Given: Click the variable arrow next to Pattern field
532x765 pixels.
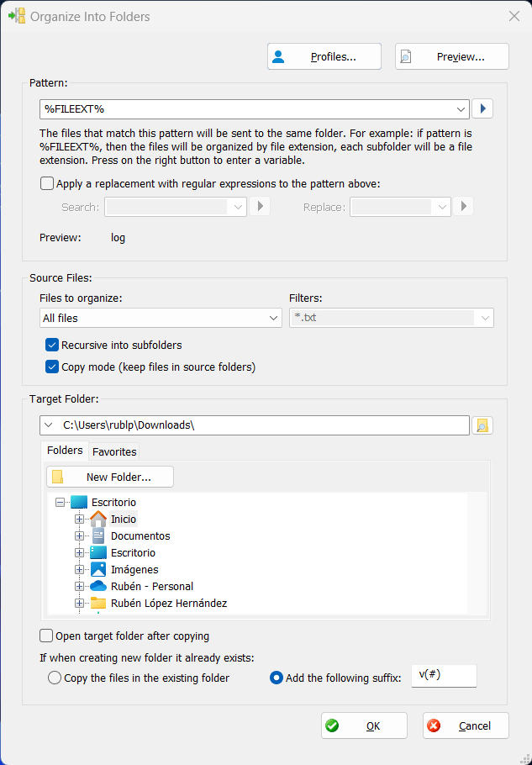Looking at the screenshot, I should [482, 108].
